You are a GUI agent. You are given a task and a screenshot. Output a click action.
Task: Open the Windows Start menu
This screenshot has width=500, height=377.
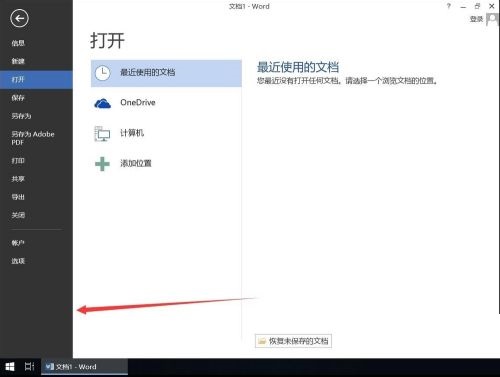point(10,367)
